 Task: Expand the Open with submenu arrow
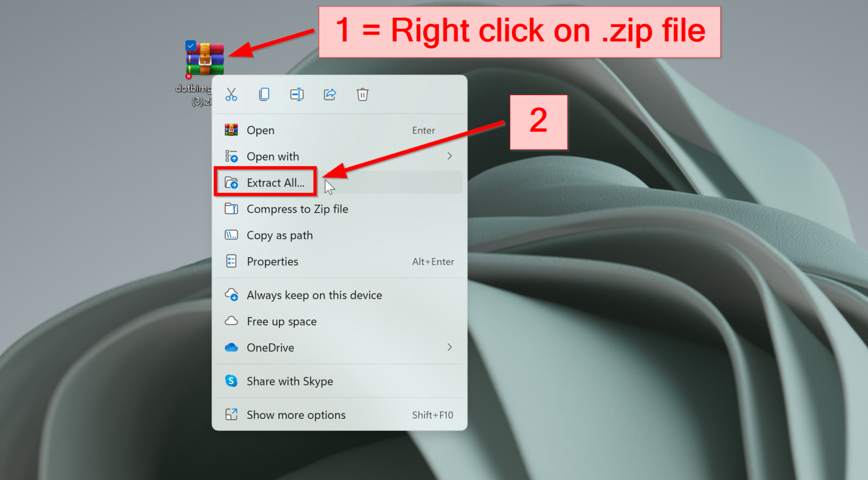click(450, 156)
